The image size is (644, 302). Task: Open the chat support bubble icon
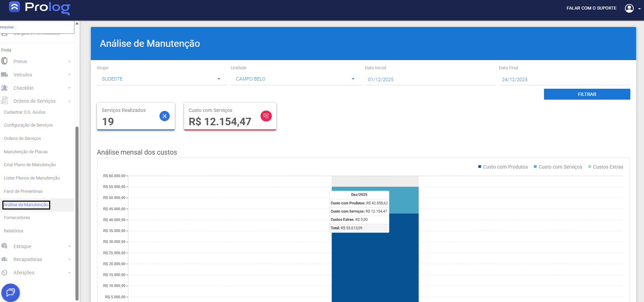tap(11, 292)
